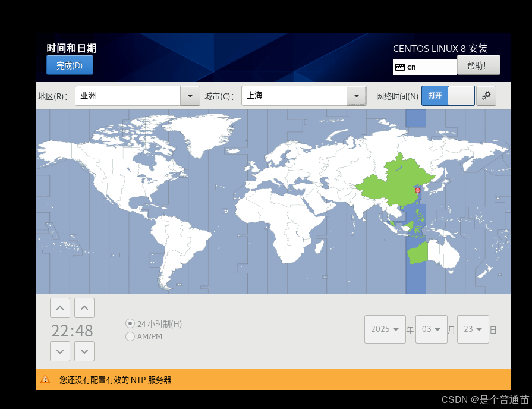Screen dimensions: 532x409
Task: Click the red Shanghai location pin on map
Action: pyautogui.click(x=418, y=190)
